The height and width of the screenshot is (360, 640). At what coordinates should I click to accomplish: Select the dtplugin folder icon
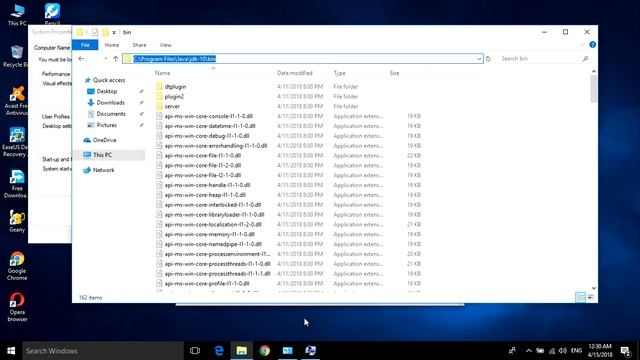tap(159, 87)
